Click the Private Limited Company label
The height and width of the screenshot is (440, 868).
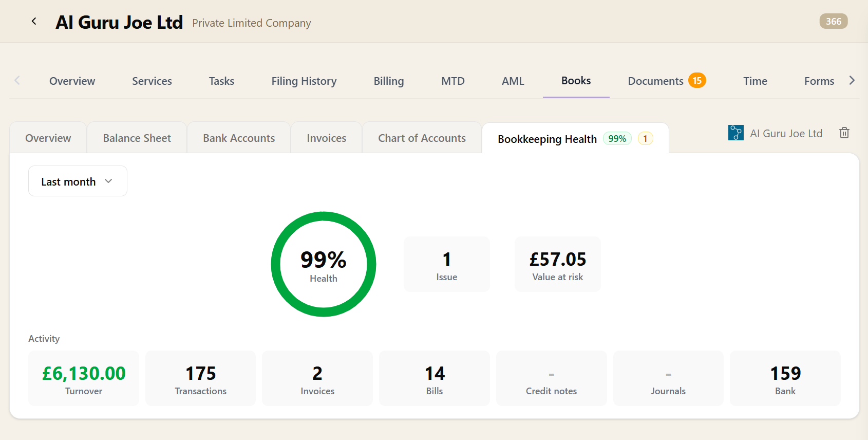252,23
